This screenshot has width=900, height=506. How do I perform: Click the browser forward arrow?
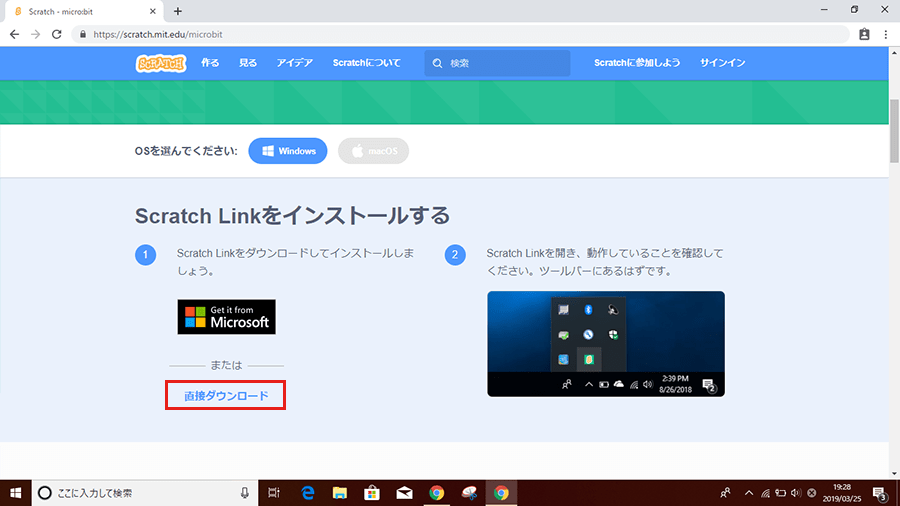pos(36,34)
